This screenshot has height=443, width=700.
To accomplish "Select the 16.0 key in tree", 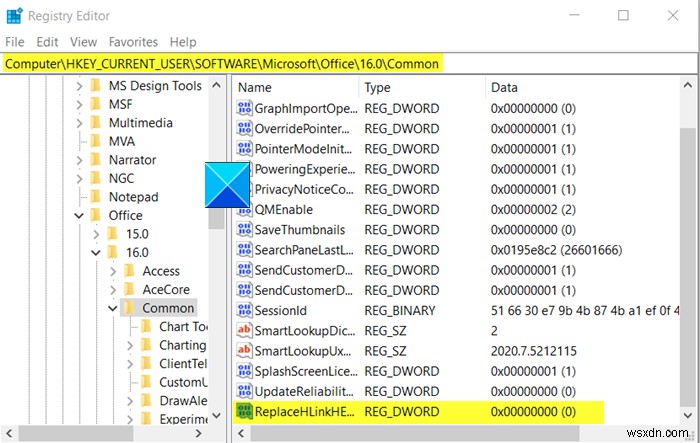I will coord(137,253).
